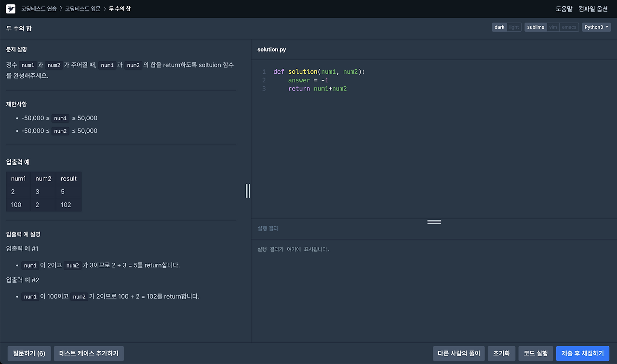Image resolution: width=617 pixels, height=364 pixels.
Task: Enable emacs keybindings
Action: tap(569, 27)
